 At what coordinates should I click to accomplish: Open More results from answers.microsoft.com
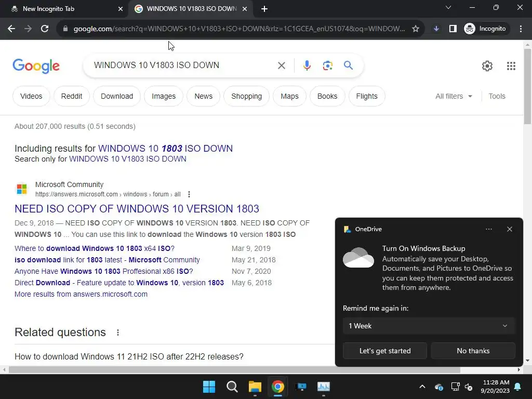tap(81, 294)
